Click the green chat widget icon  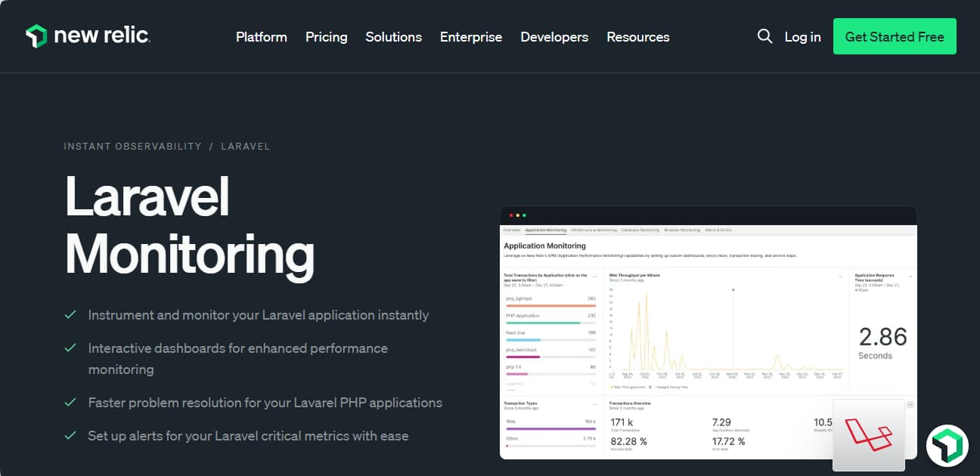pos(947,445)
